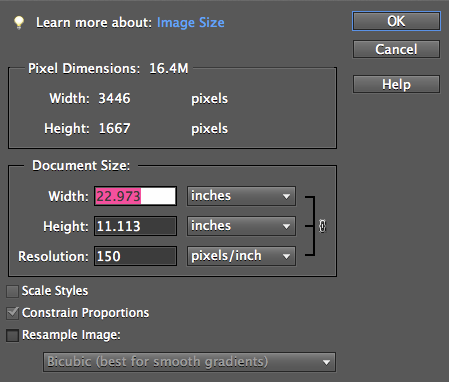Click the lightbulb tip icon
The image size is (449, 382).
[x=19, y=23]
